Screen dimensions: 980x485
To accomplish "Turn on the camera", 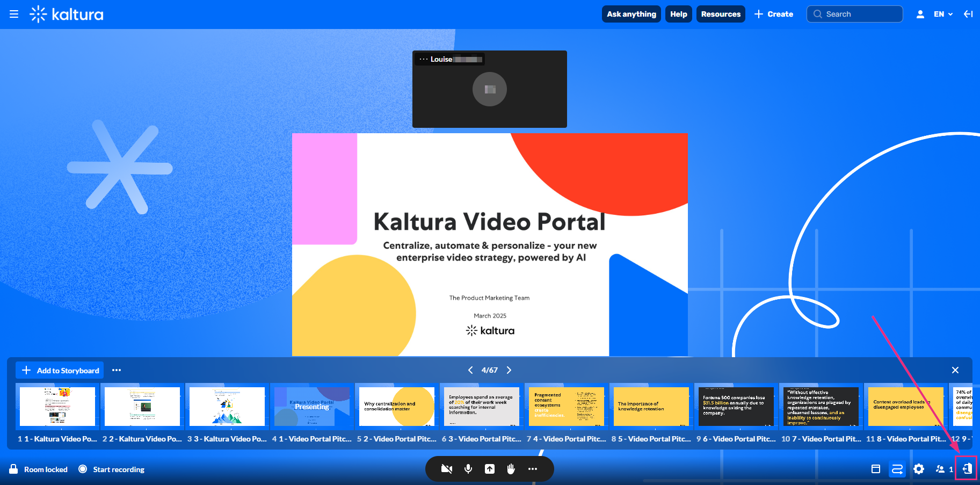I will click(x=447, y=469).
